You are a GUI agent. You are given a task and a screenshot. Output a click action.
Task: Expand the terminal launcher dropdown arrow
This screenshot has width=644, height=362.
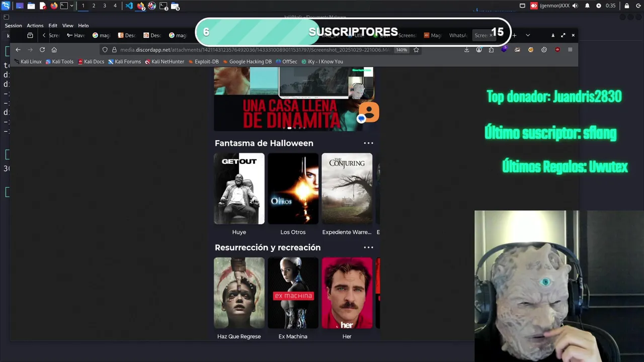pos(71,6)
